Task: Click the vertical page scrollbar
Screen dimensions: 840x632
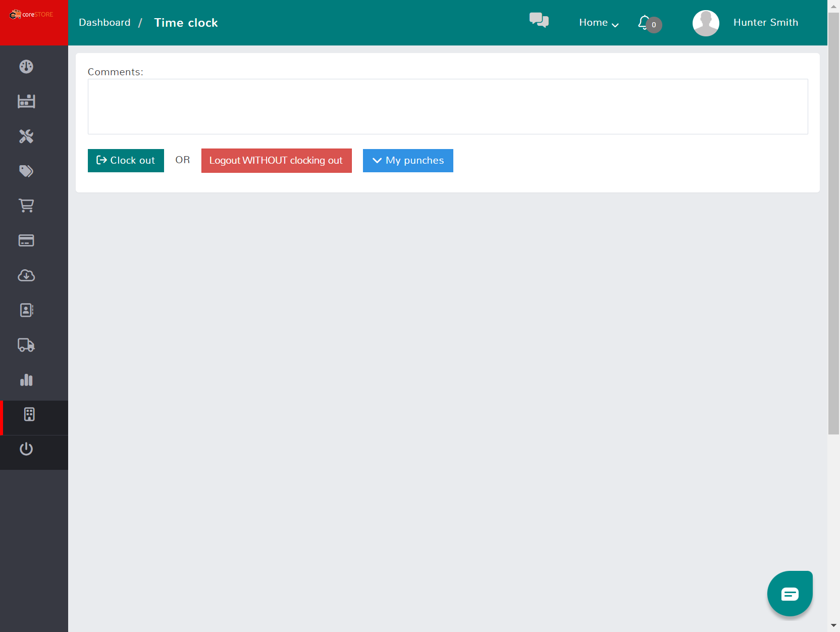Action: pyautogui.click(x=833, y=223)
